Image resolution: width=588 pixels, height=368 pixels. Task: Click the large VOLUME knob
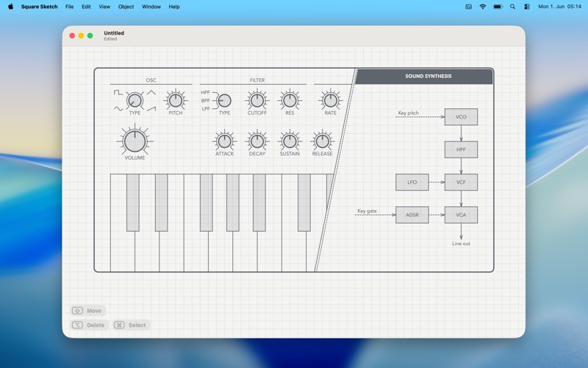[135, 141]
